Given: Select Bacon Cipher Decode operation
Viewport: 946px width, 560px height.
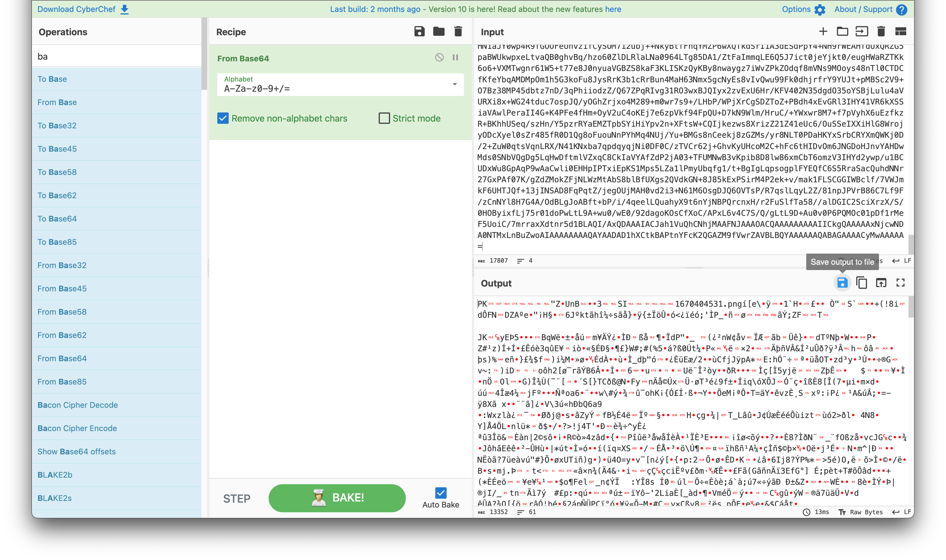Looking at the screenshot, I should click(77, 405).
